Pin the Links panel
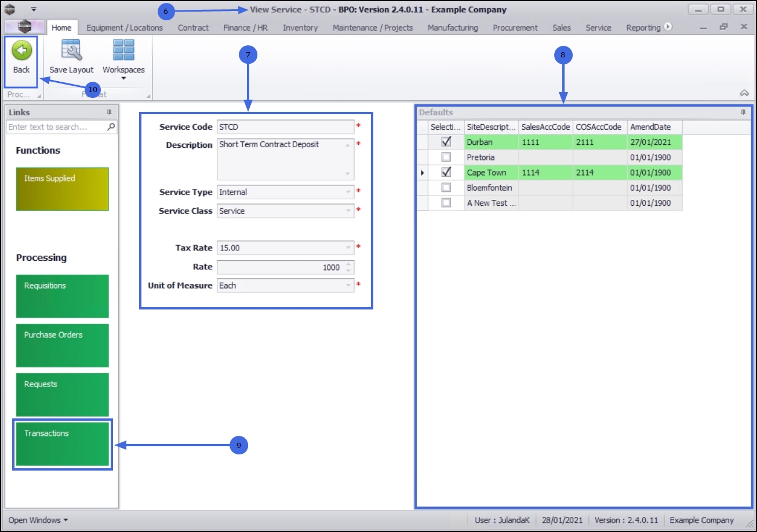The image size is (757, 532). point(109,112)
